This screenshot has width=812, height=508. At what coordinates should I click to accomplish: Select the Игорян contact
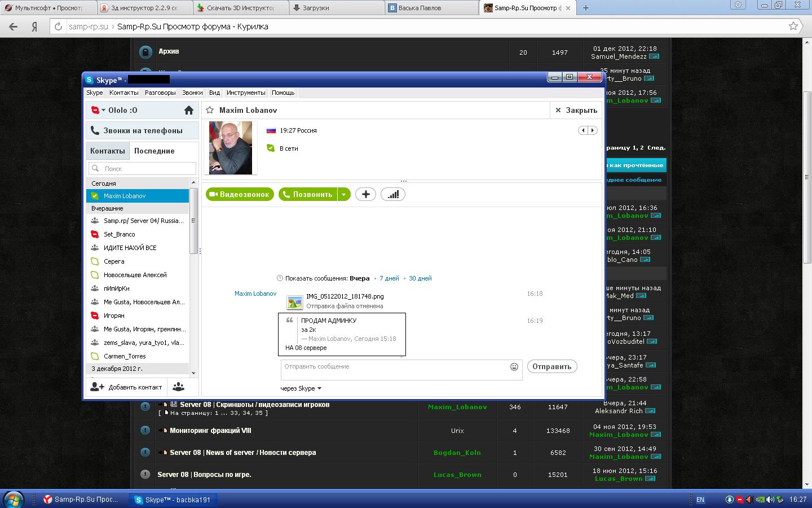(138, 316)
